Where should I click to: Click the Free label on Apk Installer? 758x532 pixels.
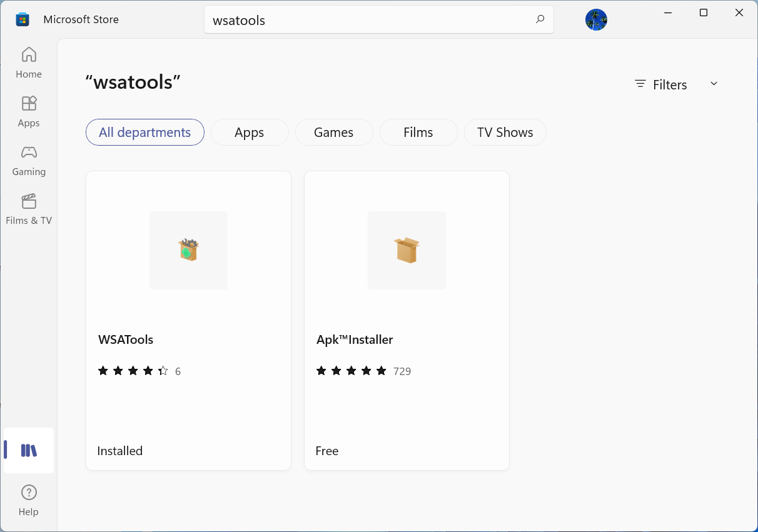327,451
